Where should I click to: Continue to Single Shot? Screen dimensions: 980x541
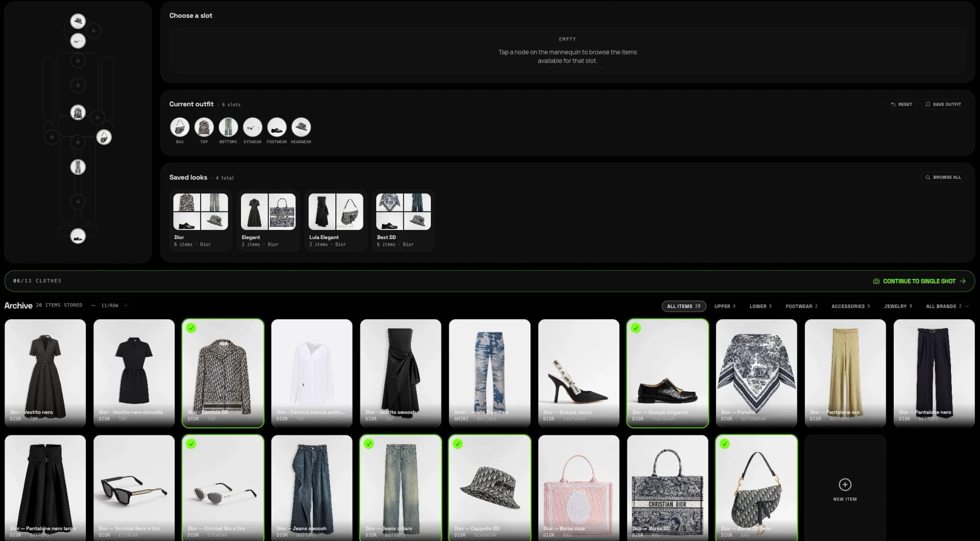[x=919, y=281]
